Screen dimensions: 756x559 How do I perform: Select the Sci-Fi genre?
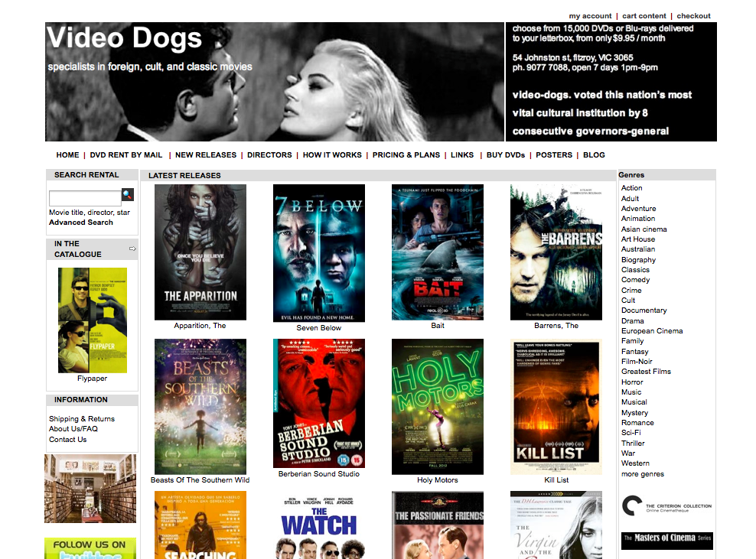pyautogui.click(x=631, y=433)
